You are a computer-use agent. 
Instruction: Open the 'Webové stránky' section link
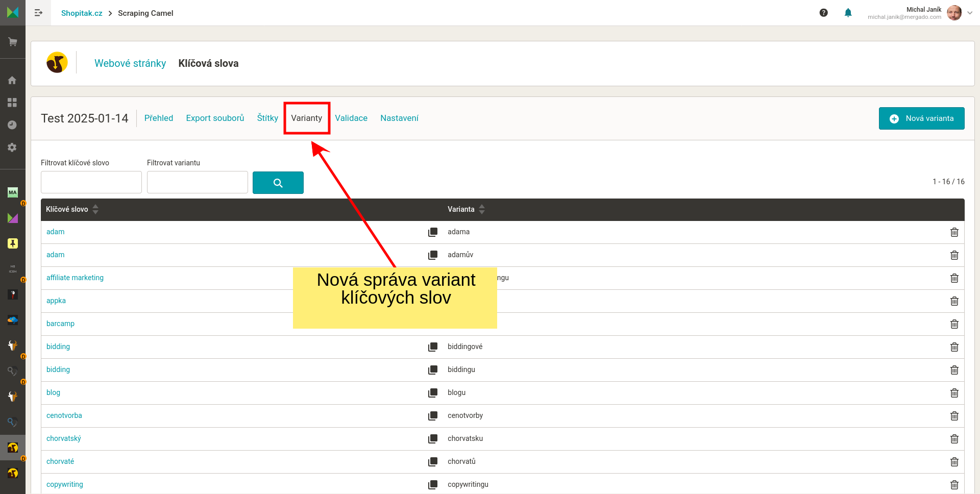pyautogui.click(x=130, y=63)
